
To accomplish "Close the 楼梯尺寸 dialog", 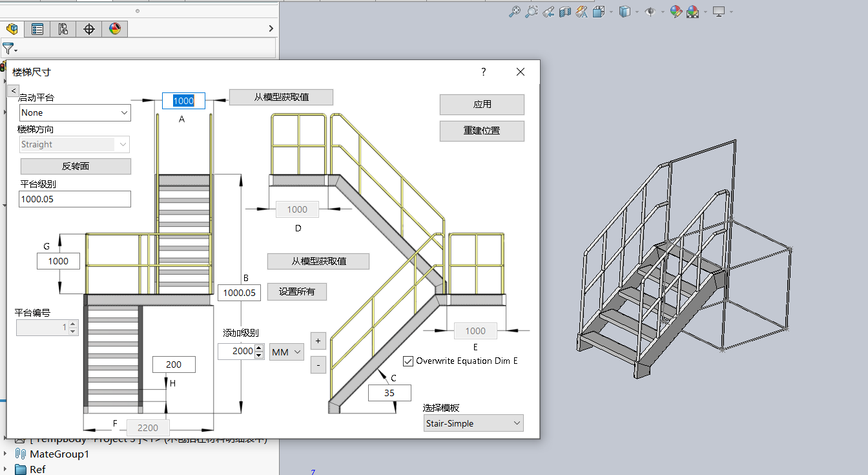I will click(521, 72).
